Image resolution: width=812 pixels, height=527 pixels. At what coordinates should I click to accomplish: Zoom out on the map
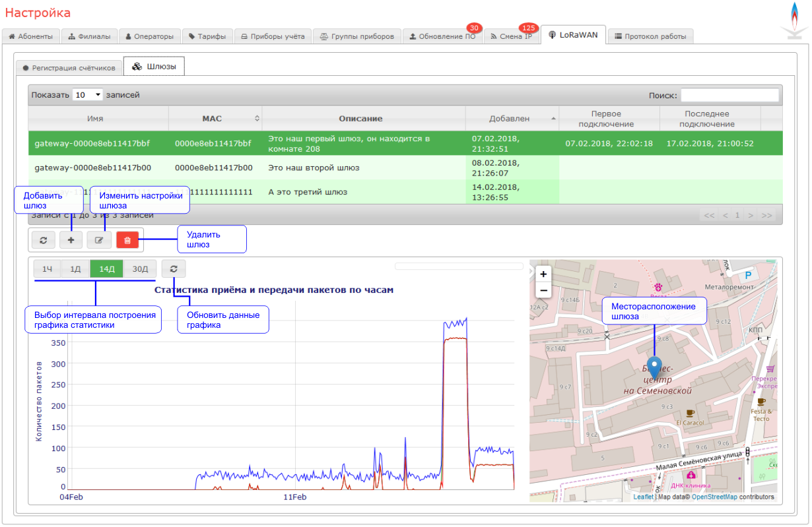[x=543, y=290]
